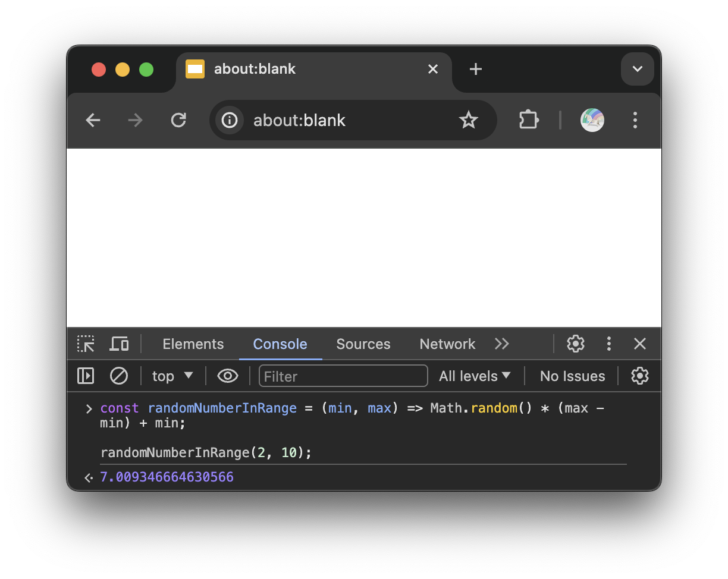Open DevTools settings gear
This screenshot has width=728, height=579.
(x=575, y=344)
